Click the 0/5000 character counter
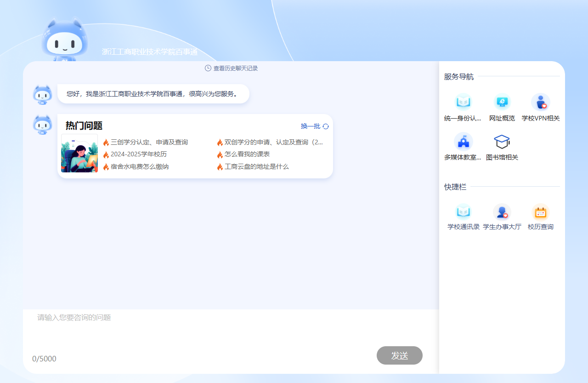The height and width of the screenshot is (383, 588). click(44, 359)
